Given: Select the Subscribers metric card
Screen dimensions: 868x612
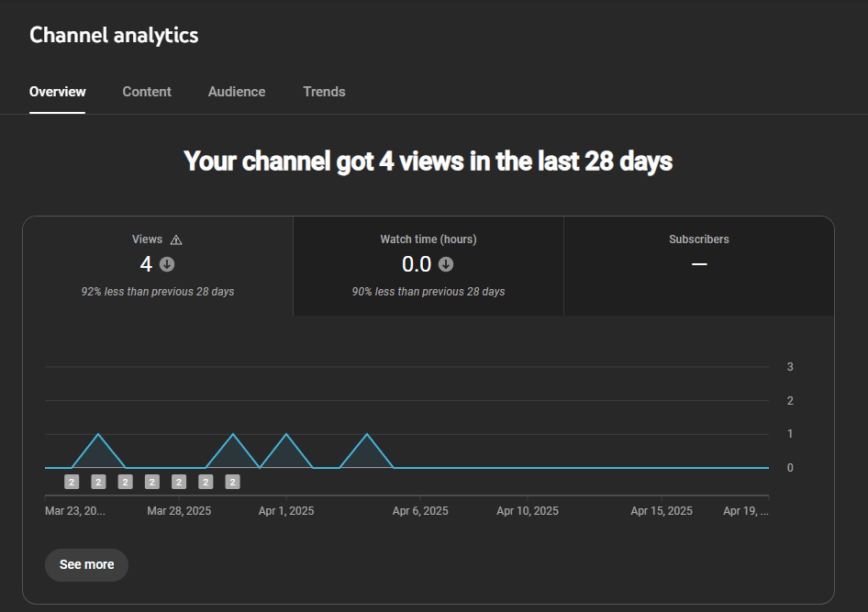Looking at the screenshot, I should (698, 266).
